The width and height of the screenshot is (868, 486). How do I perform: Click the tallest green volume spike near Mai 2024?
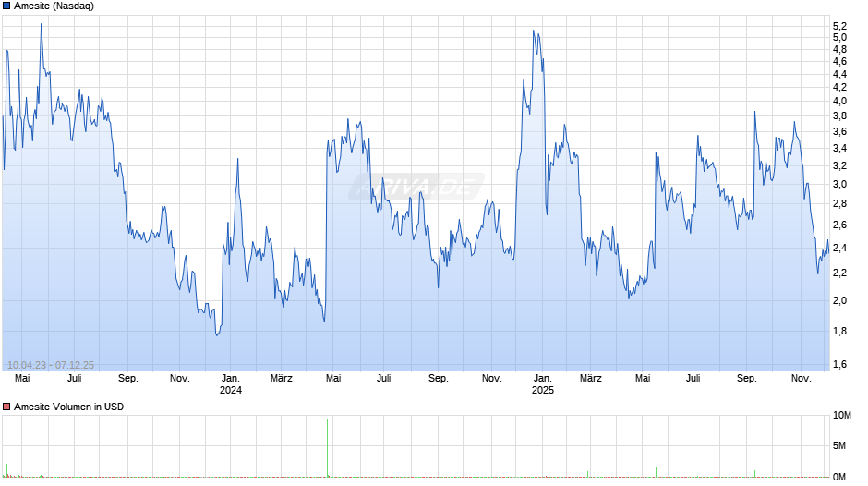click(x=327, y=448)
